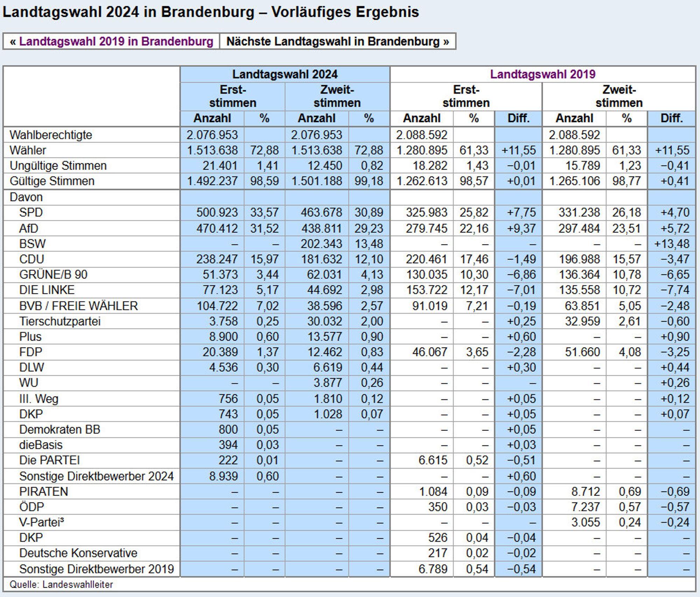
Task: Click the Die PARTEI row label
Action: [x=50, y=460]
